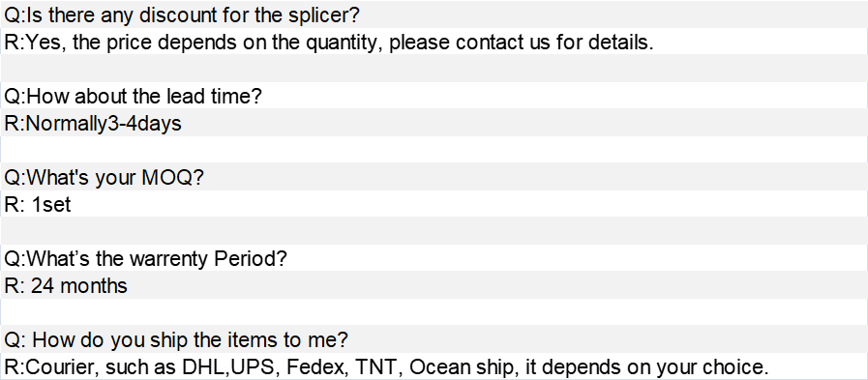Select the shipping items question row
This screenshot has height=380, width=868.
point(434,339)
